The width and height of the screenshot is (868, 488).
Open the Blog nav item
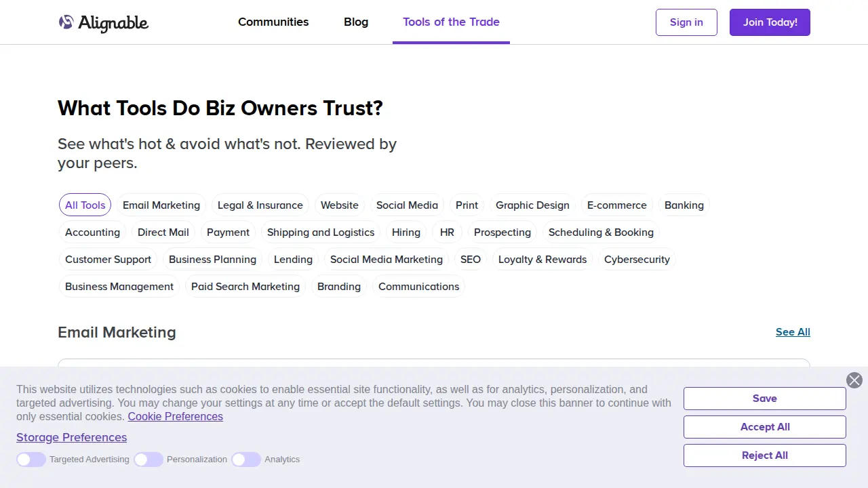[x=356, y=22]
